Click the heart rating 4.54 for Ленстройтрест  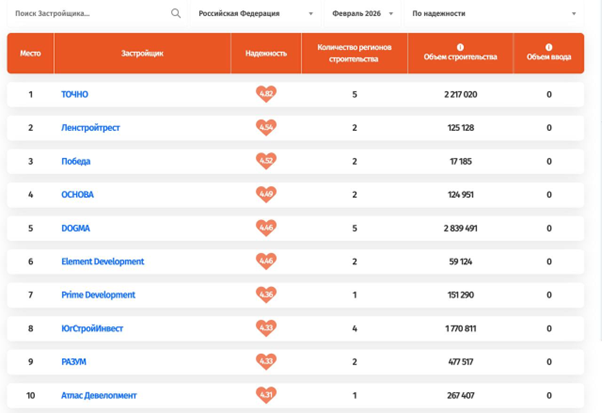(x=266, y=128)
